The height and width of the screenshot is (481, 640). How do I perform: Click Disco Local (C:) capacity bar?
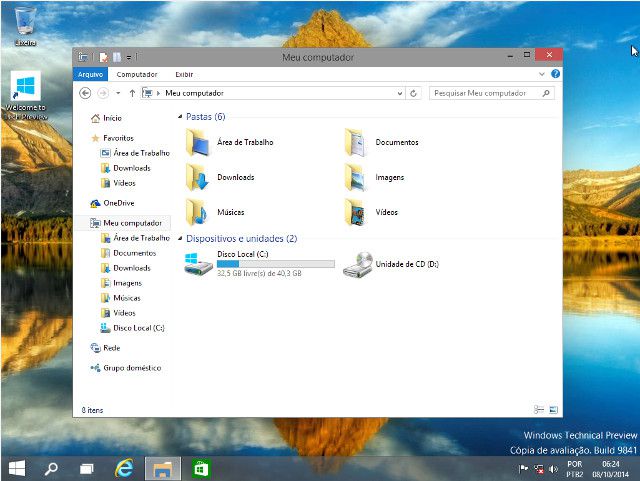tap(276, 264)
